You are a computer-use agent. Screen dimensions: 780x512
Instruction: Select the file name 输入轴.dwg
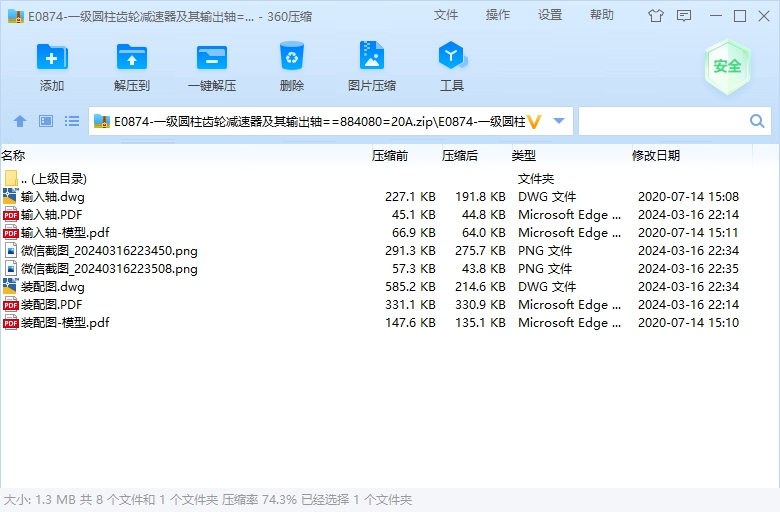(x=53, y=197)
